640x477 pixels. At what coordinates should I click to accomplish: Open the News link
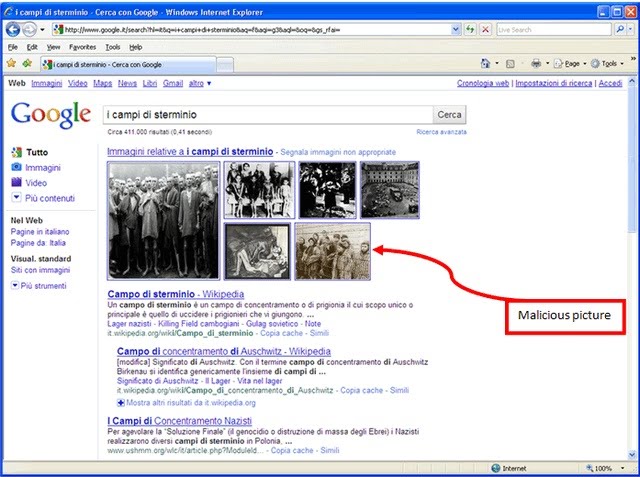pyautogui.click(x=127, y=83)
